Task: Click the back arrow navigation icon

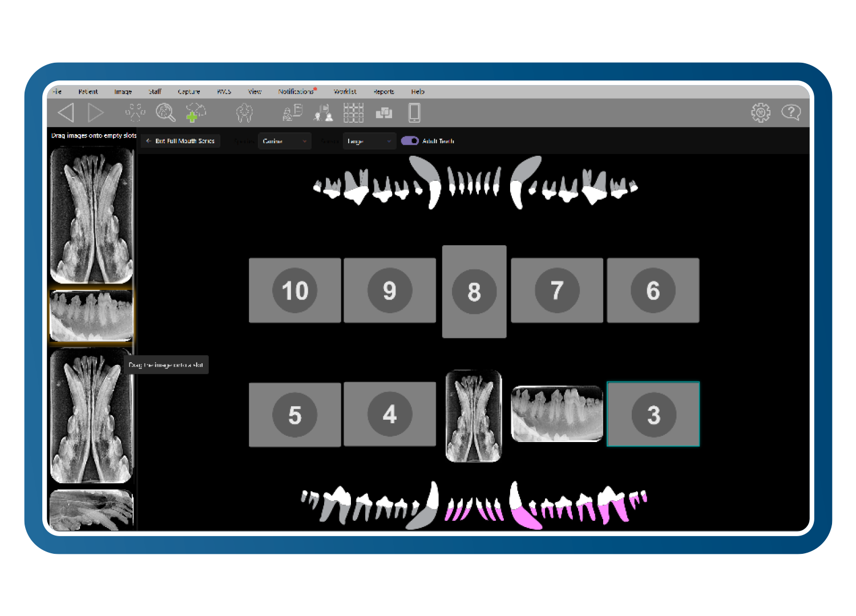Action: click(x=66, y=112)
